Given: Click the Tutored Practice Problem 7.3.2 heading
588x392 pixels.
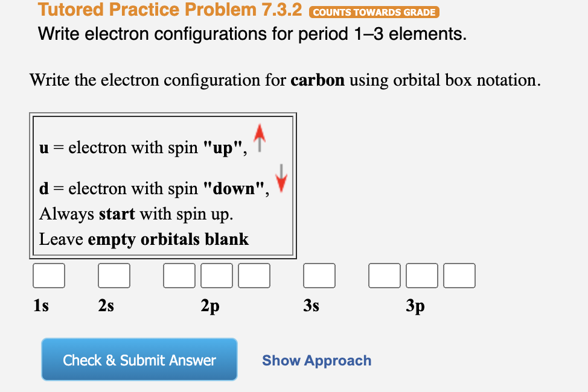Looking at the screenshot, I should click(x=168, y=10).
